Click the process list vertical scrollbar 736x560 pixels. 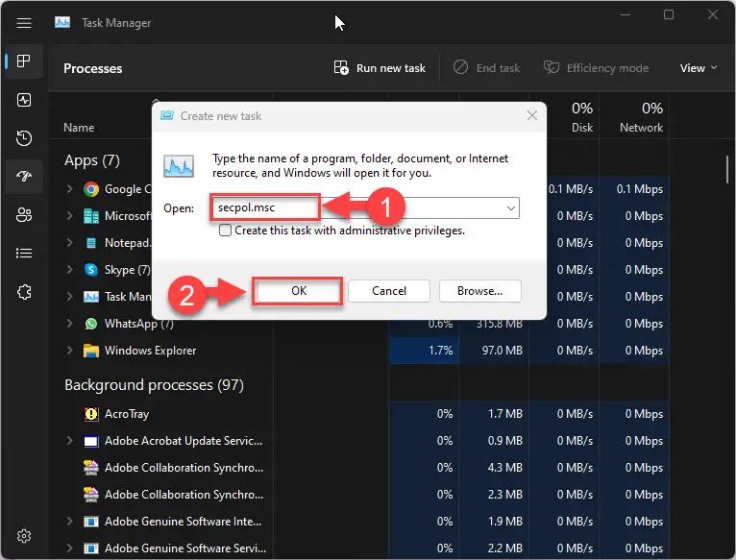click(727, 170)
